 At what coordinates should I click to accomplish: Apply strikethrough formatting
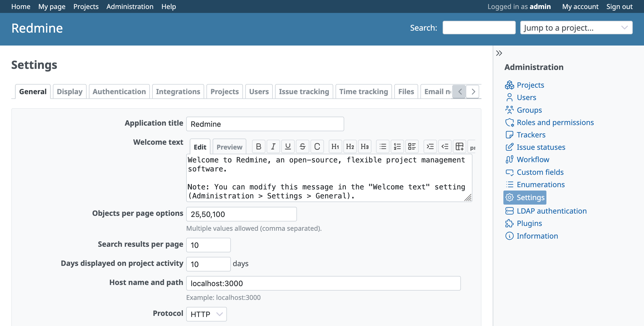pyautogui.click(x=302, y=146)
